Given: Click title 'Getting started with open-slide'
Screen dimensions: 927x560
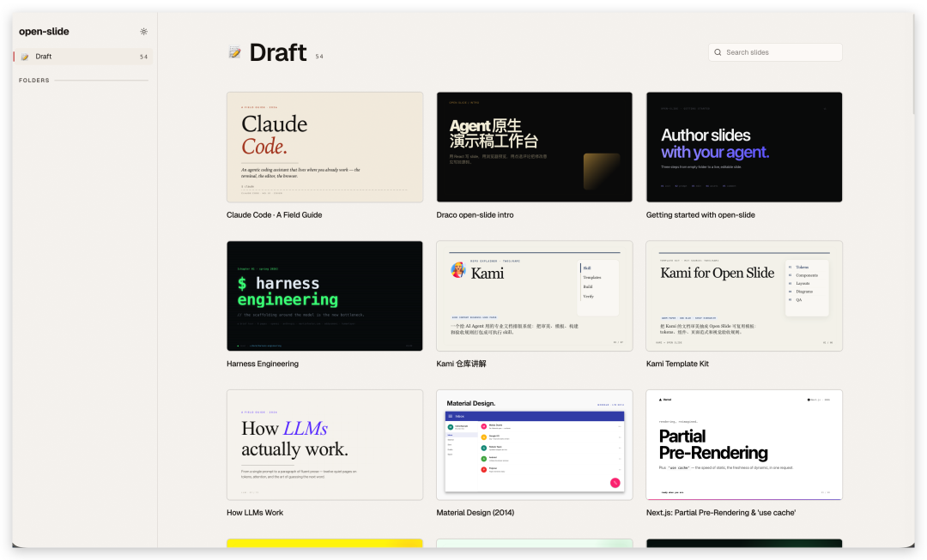Looking at the screenshot, I should pos(700,215).
